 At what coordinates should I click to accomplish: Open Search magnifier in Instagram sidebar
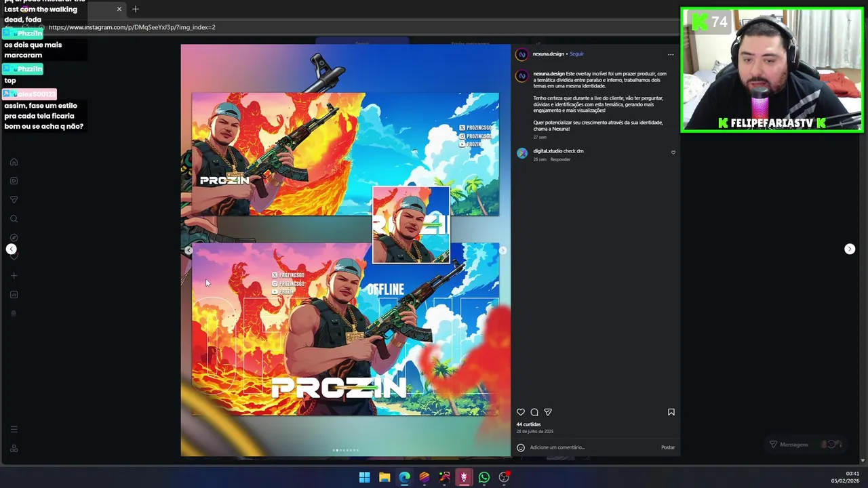(x=14, y=219)
